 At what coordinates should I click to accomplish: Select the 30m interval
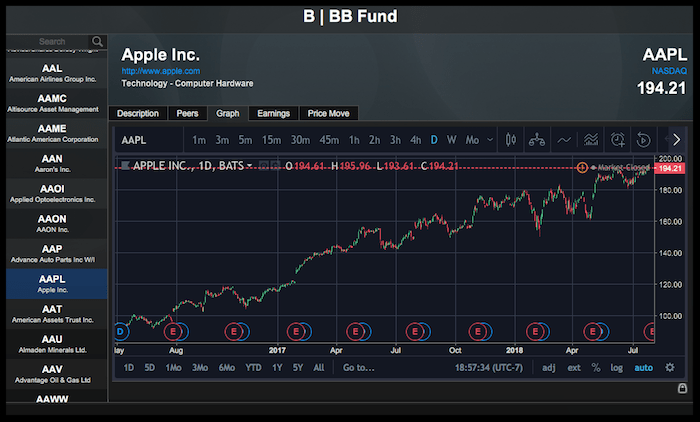tap(300, 140)
